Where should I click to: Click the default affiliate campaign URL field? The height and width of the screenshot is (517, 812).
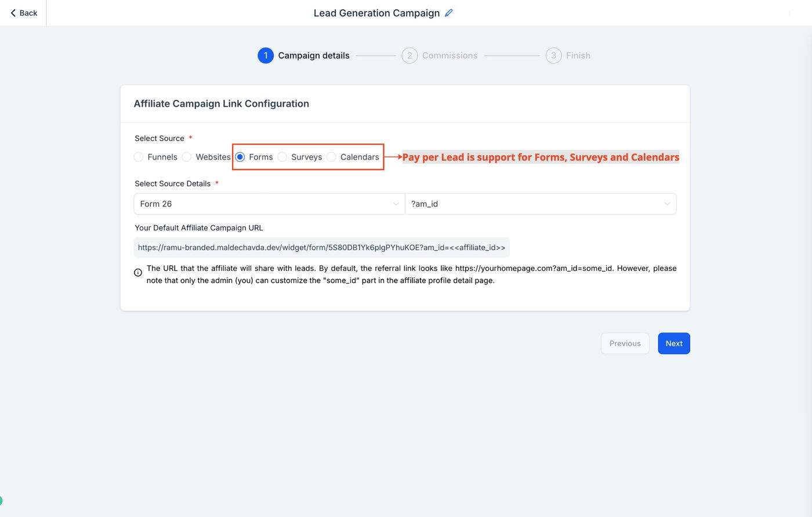(x=321, y=248)
